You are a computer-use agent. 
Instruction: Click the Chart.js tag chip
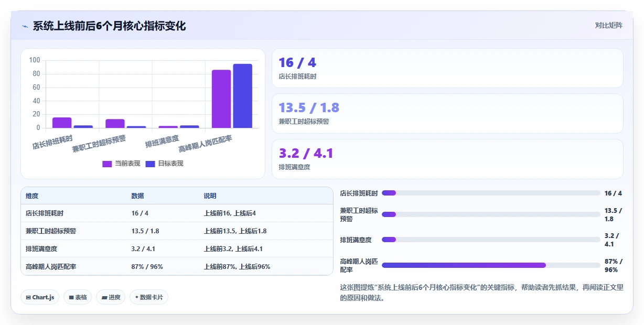pyautogui.click(x=40, y=297)
